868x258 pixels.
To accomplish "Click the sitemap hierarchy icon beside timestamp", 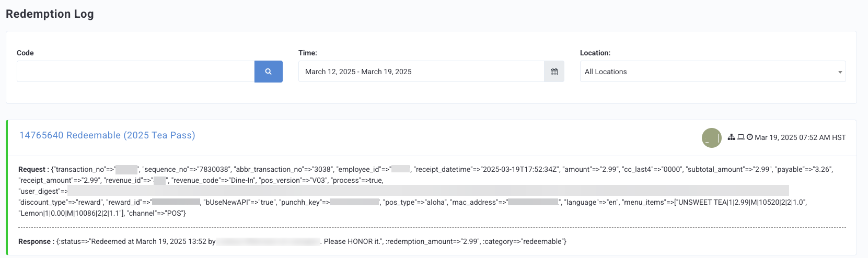I will pyautogui.click(x=731, y=137).
